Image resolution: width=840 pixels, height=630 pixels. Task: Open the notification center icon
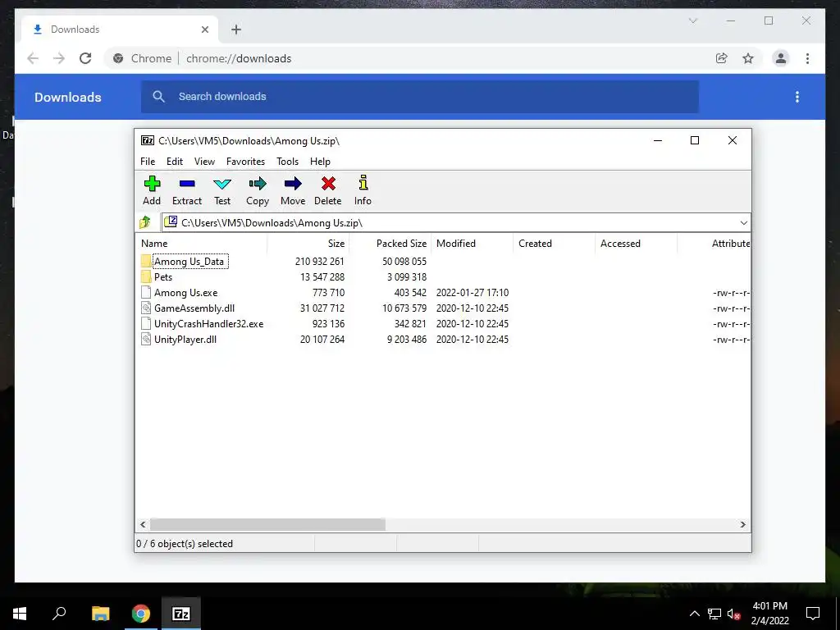coord(813,614)
